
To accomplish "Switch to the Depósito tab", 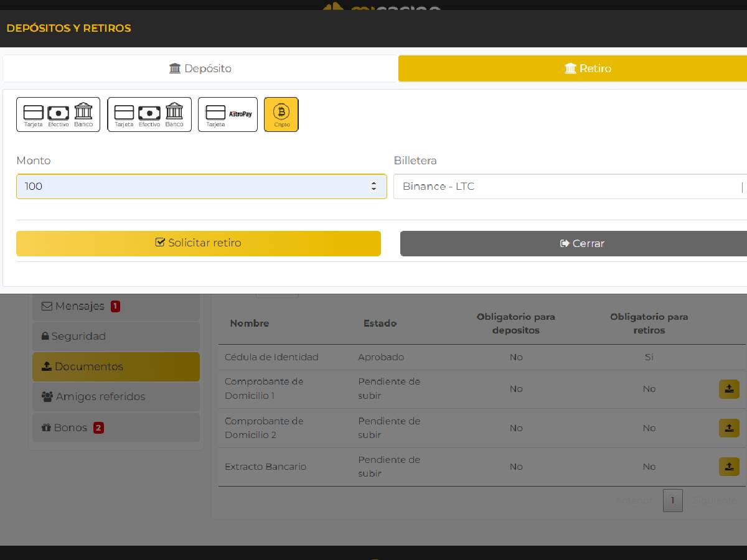I will click(x=200, y=68).
